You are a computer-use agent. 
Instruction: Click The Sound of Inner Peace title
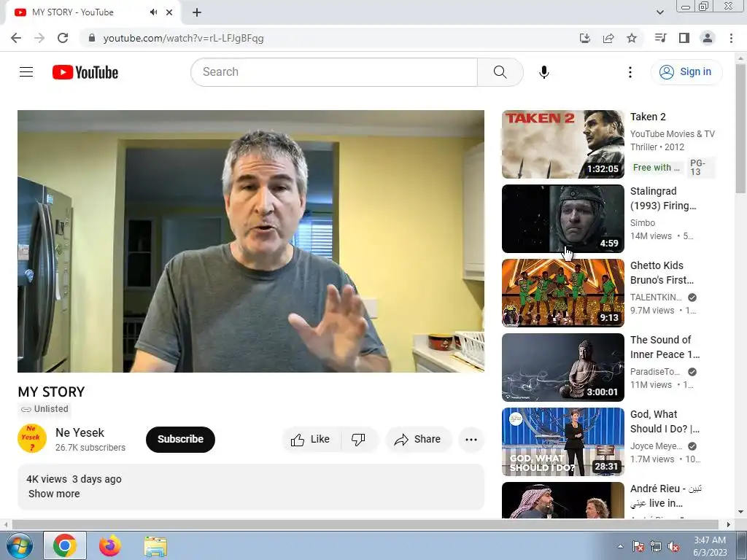665,346
